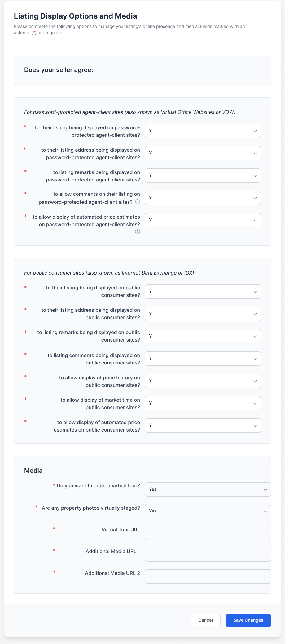The image size is (285, 644).
Task: Expand market time on public sites dropdown
Action: (203, 403)
